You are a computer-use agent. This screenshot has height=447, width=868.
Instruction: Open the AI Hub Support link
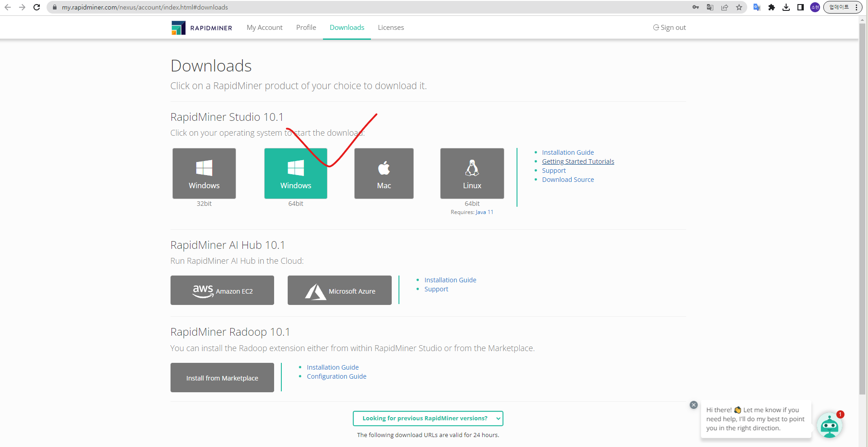[436, 289]
